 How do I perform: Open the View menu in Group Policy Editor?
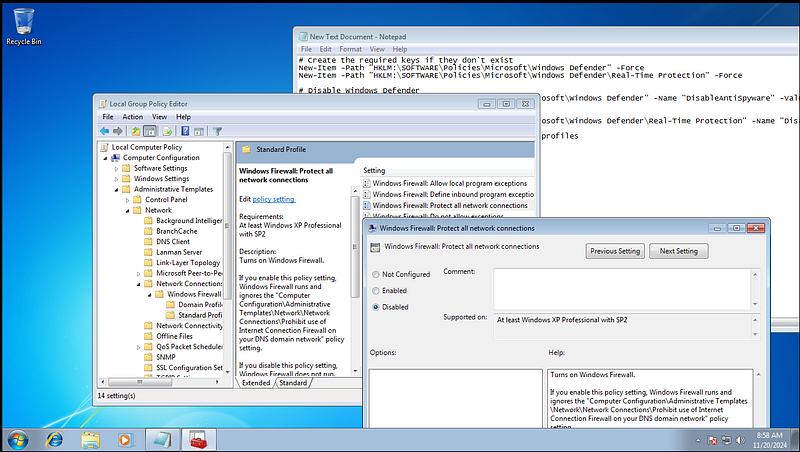[x=159, y=117]
